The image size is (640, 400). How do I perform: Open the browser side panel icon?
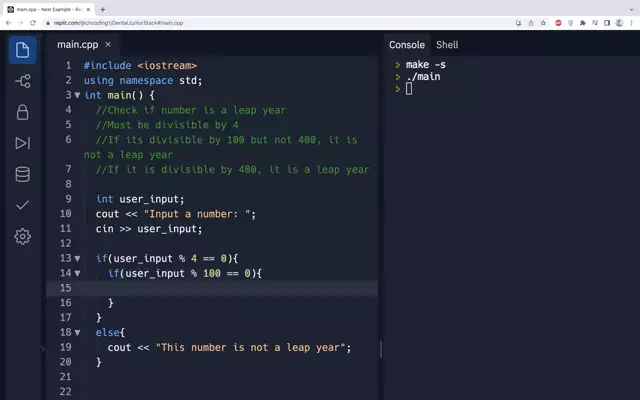click(607, 23)
